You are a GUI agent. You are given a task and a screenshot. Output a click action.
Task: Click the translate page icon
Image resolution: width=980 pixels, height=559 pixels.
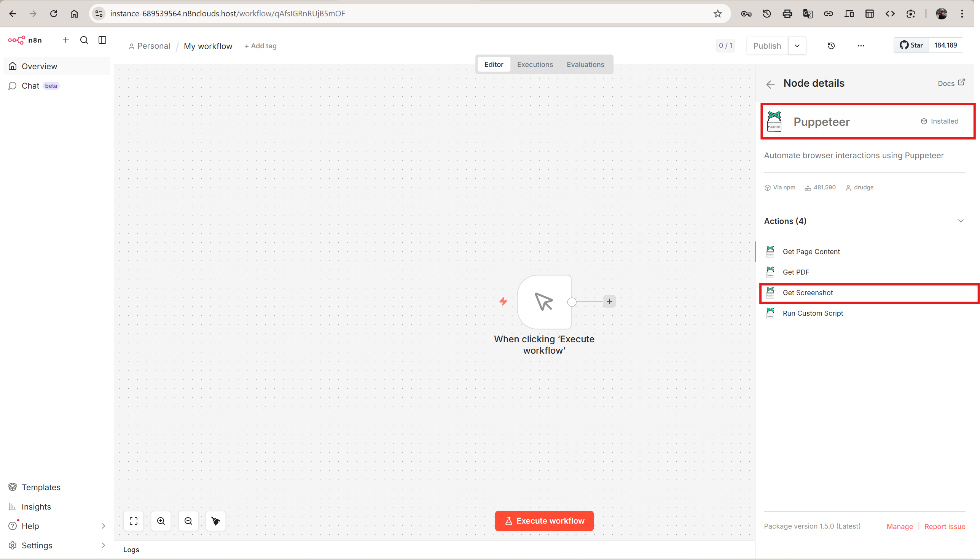tap(808, 14)
